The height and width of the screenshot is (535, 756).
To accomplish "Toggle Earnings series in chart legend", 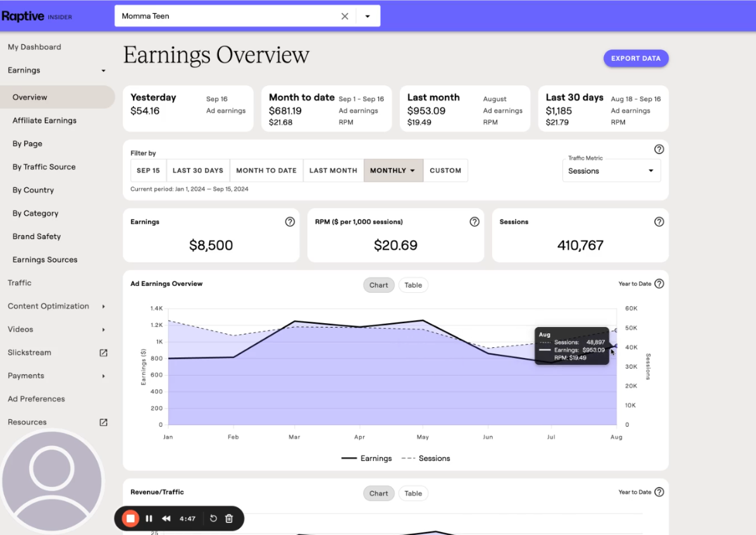I will tap(366, 458).
